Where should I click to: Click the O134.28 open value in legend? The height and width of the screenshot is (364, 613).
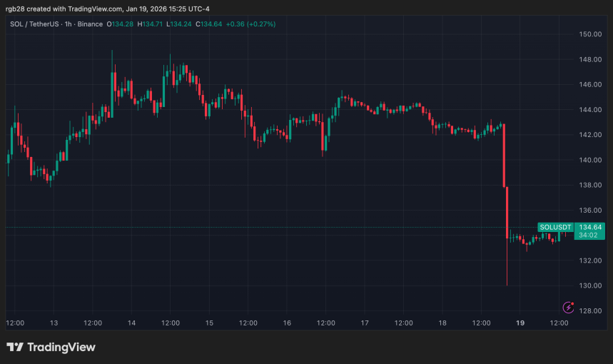[121, 24]
